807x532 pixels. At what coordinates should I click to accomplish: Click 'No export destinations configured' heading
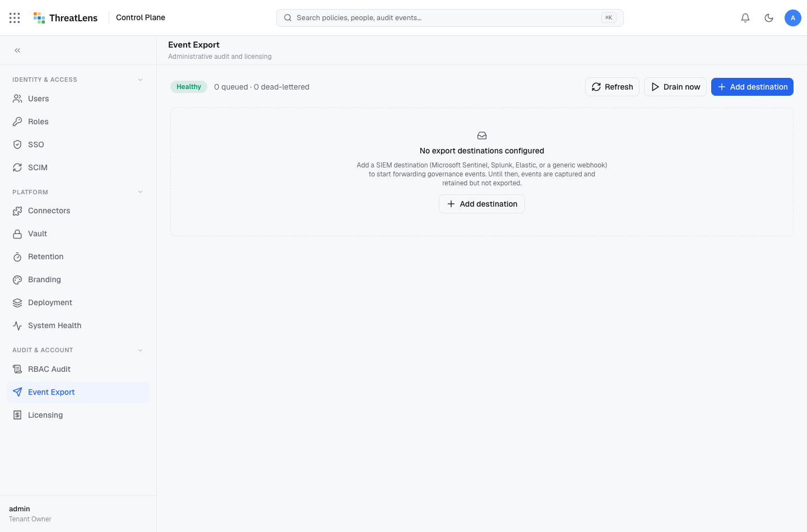pyautogui.click(x=482, y=151)
